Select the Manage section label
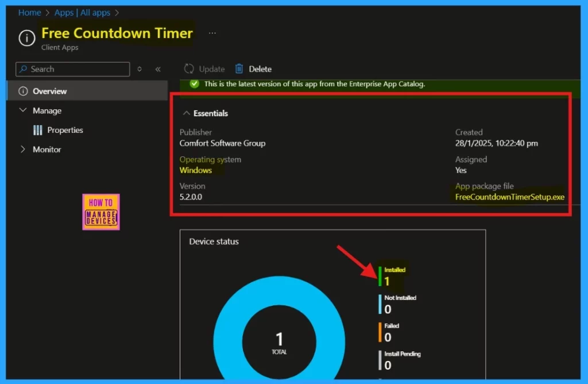 tap(47, 111)
